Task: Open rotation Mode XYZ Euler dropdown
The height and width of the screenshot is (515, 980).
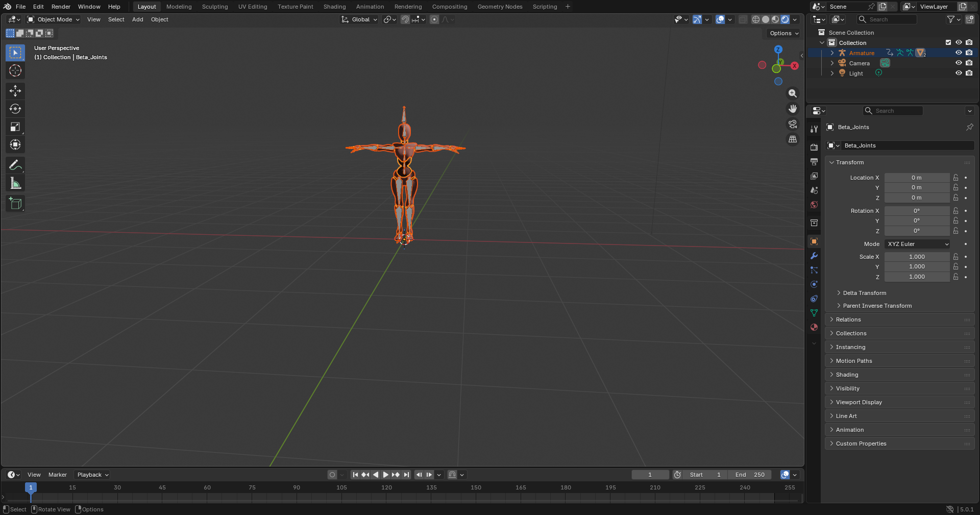Action: (x=917, y=244)
